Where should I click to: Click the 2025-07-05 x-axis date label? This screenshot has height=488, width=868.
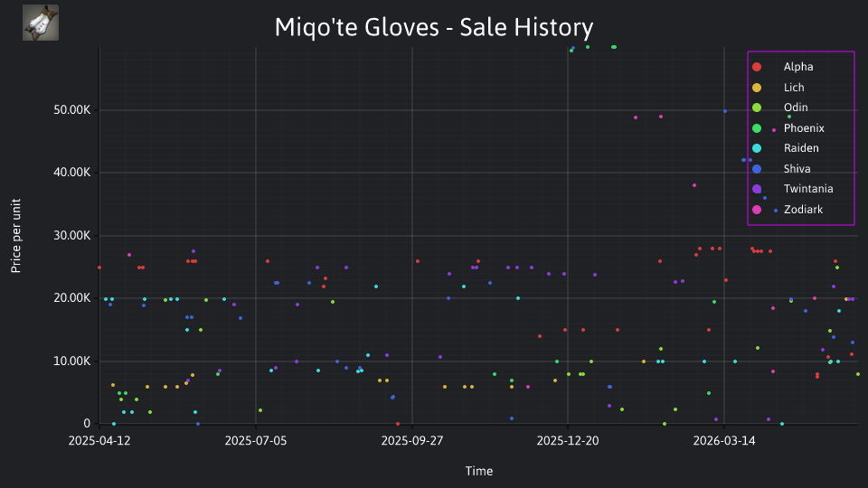256,441
